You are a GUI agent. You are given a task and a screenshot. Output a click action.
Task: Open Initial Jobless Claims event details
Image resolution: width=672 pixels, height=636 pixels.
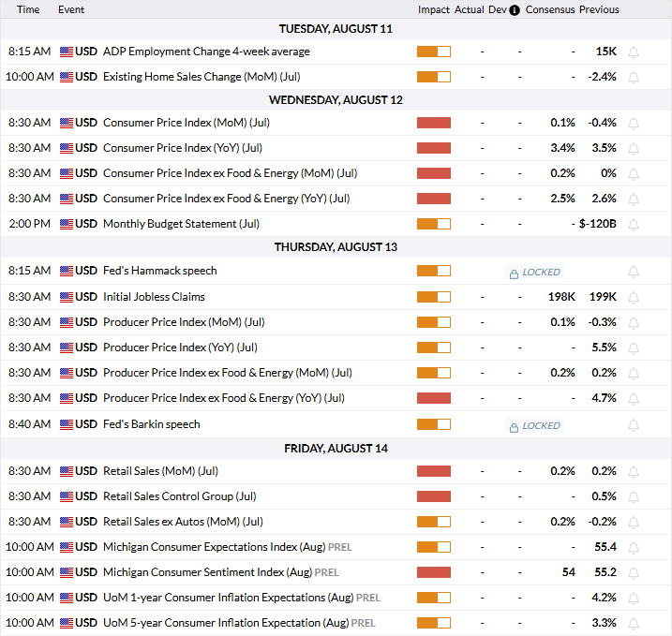click(x=154, y=297)
